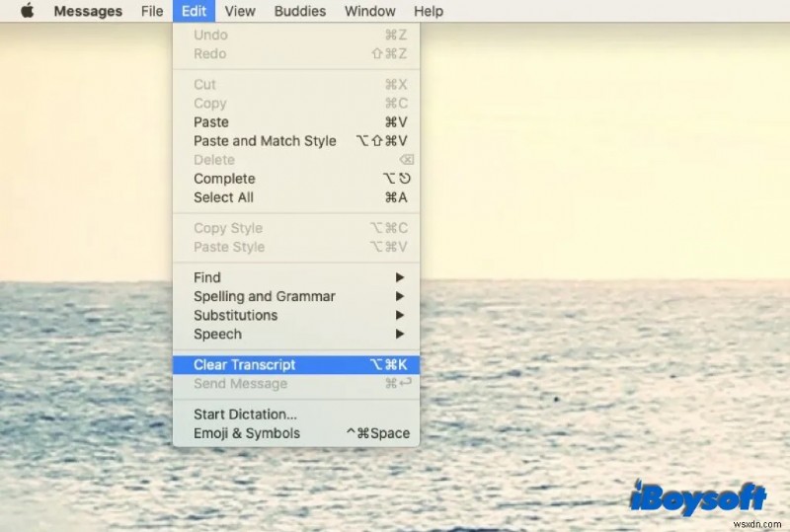Choose Paste from the Edit menu

296,122
